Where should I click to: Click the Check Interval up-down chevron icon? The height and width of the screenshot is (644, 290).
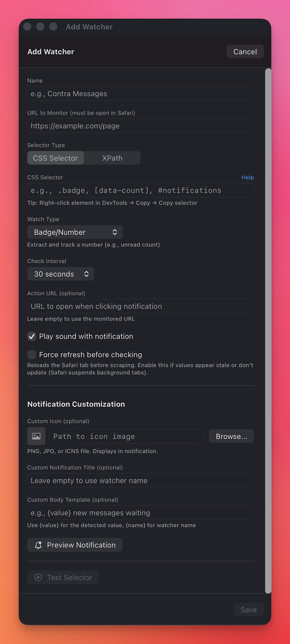(x=86, y=274)
